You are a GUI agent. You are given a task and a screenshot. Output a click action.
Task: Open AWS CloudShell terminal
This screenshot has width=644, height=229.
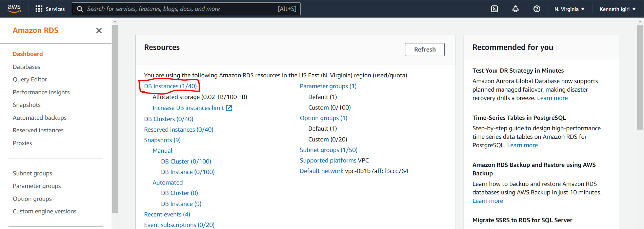(494, 9)
